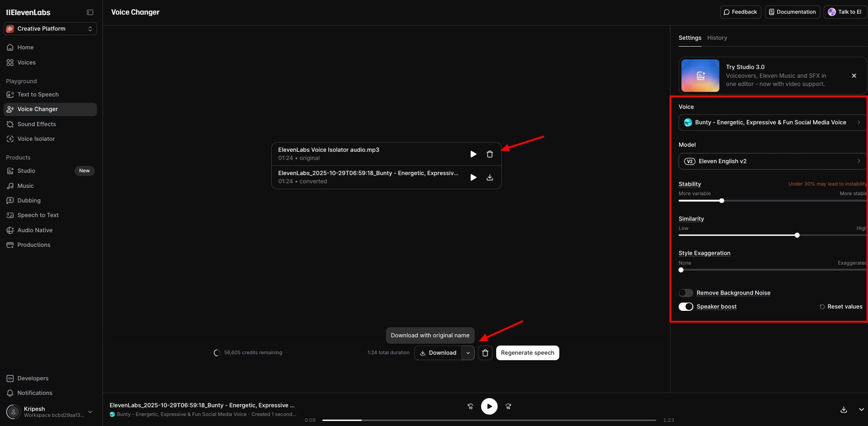Screen dimensions: 868x426
Task: Click Regenerate speech button
Action: [x=527, y=353]
